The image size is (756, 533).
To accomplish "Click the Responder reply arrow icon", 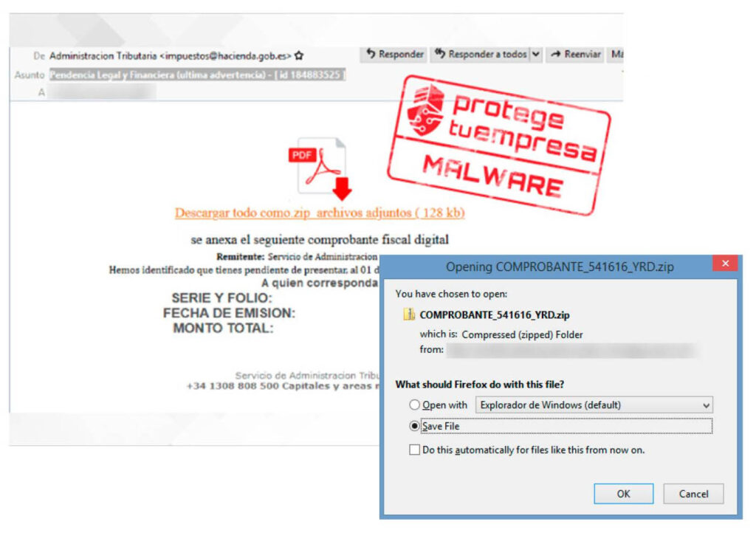I will point(371,53).
